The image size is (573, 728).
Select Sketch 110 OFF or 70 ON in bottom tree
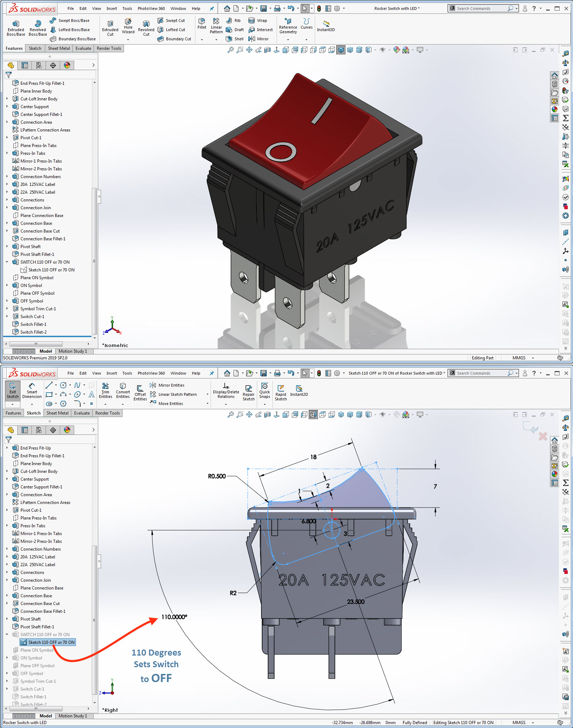(x=48, y=642)
